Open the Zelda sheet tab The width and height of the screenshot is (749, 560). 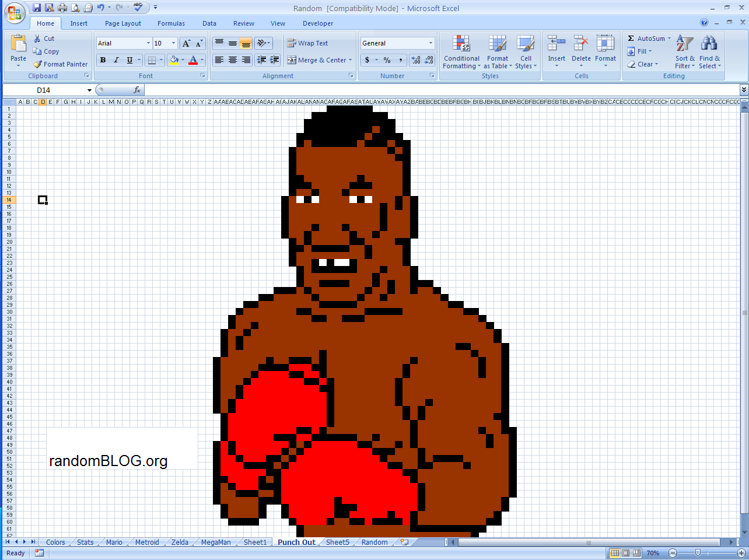[x=180, y=542]
